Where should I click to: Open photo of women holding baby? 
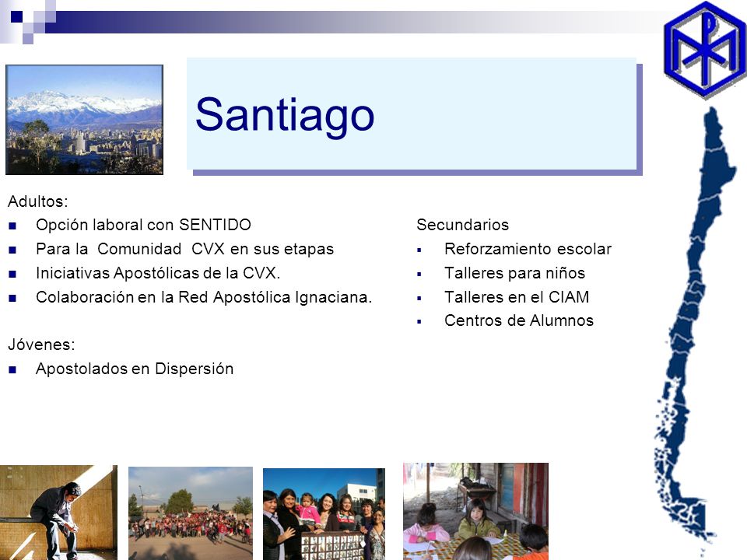(324, 514)
